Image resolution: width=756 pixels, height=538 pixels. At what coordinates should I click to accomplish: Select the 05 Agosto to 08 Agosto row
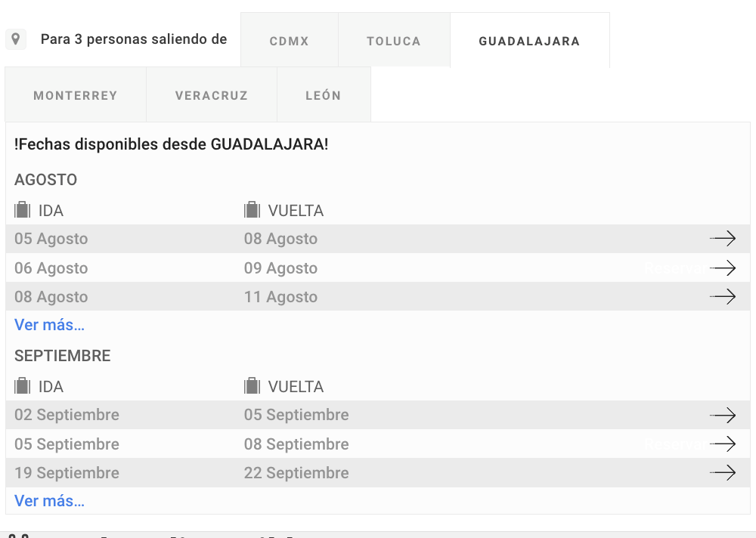[377, 239]
